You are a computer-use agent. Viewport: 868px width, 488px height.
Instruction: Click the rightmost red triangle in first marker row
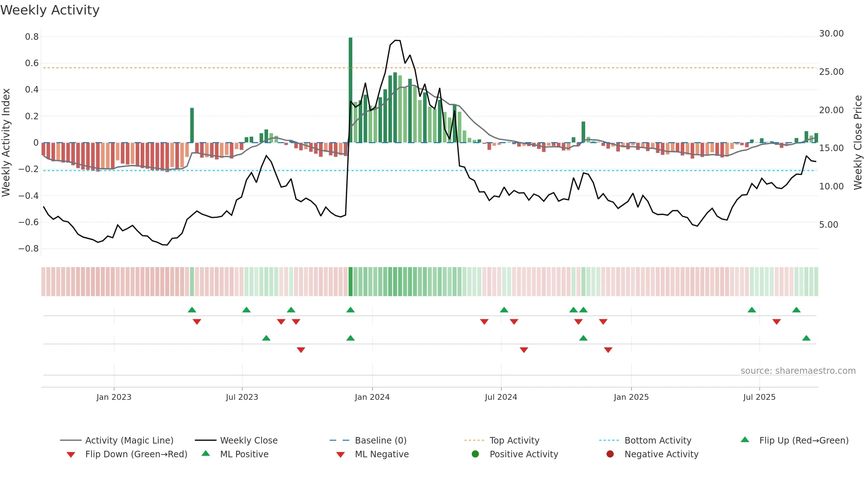pos(776,322)
